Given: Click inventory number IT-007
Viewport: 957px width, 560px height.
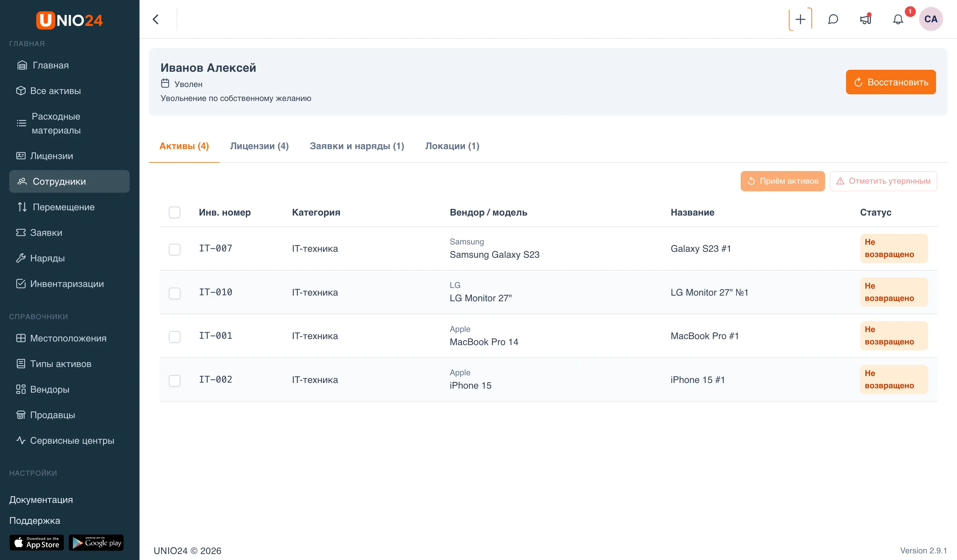Looking at the screenshot, I should (216, 248).
